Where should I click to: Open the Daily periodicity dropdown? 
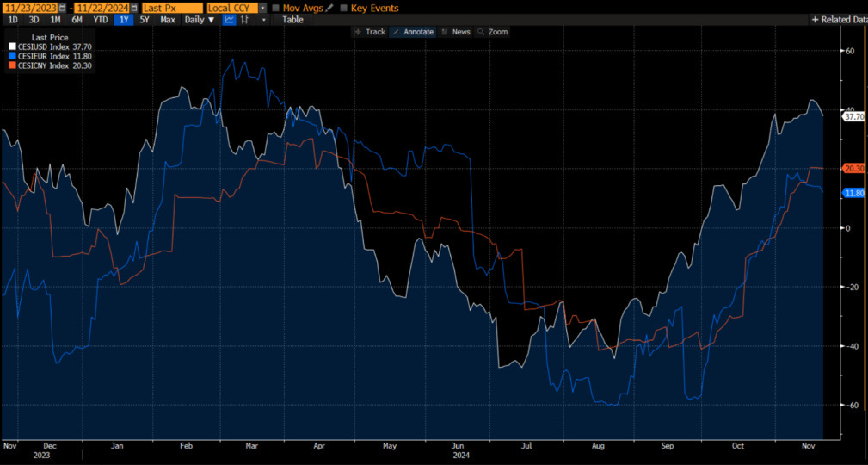[x=201, y=20]
